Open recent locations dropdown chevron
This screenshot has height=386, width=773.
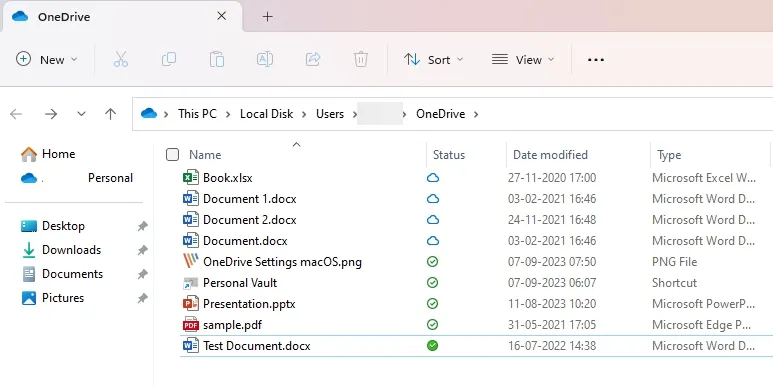click(x=81, y=114)
